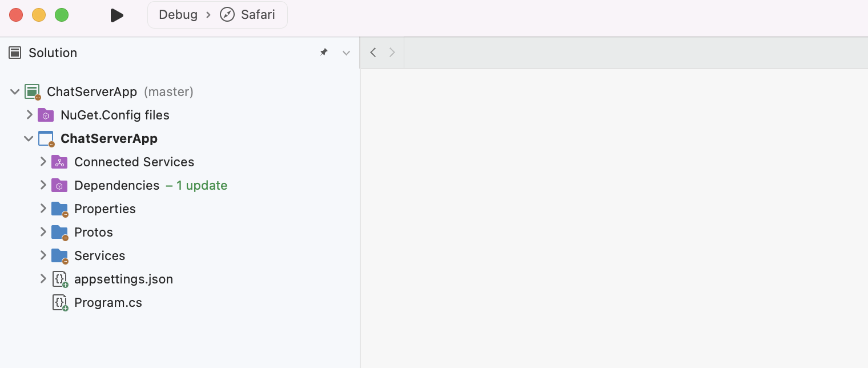Screen dimensions: 868x368
Task: Click the Connected Services folder icon
Action: click(x=59, y=162)
